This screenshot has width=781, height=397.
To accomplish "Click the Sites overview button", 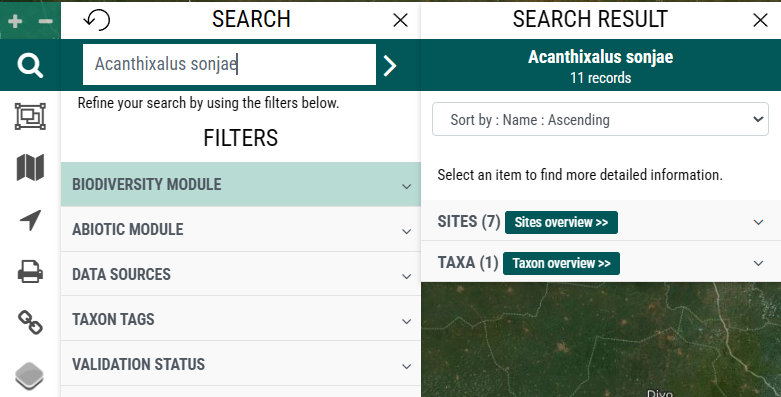I will click(561, 222).
